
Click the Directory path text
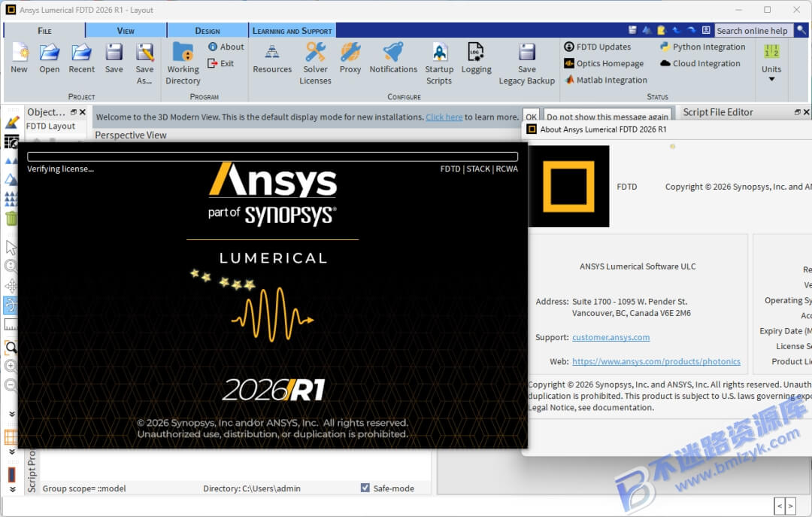pos(252,488)
